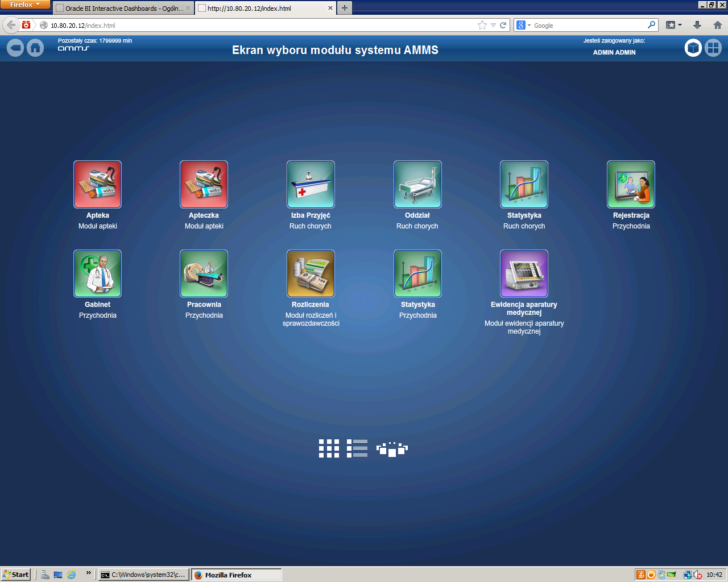This screenshot has height=582, width=728.
Task: Open Statystyka Ruch chorych chart icon
Action: 524,184
